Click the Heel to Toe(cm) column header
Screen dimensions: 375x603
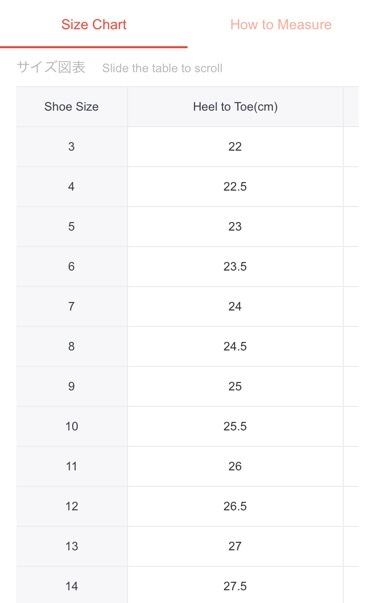click(235, 107)
